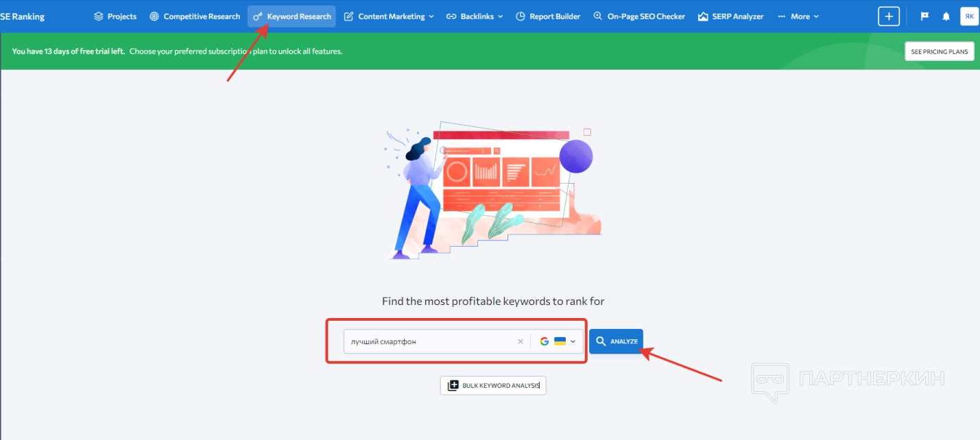This screenshot has width=980, height=440.
Task: Open Report Builder
Action: pos(548,16)
